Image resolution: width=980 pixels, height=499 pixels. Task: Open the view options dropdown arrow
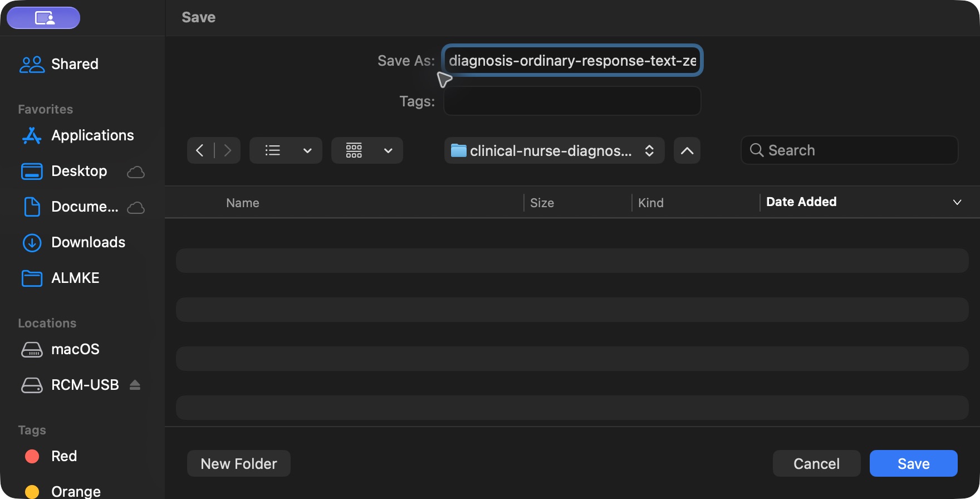pyautogui.click(x=307, y=150)
